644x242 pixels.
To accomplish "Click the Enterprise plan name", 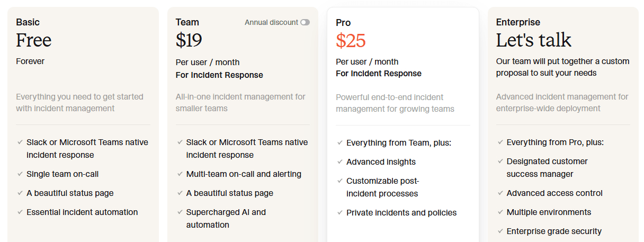I will click(518, 22).
